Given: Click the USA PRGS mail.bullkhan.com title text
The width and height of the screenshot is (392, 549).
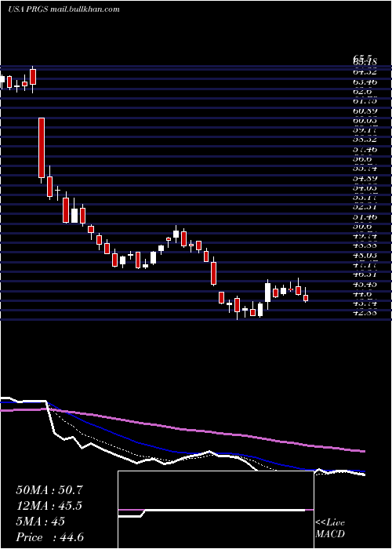Looking at the screenshot, I should tap(64, 9).
